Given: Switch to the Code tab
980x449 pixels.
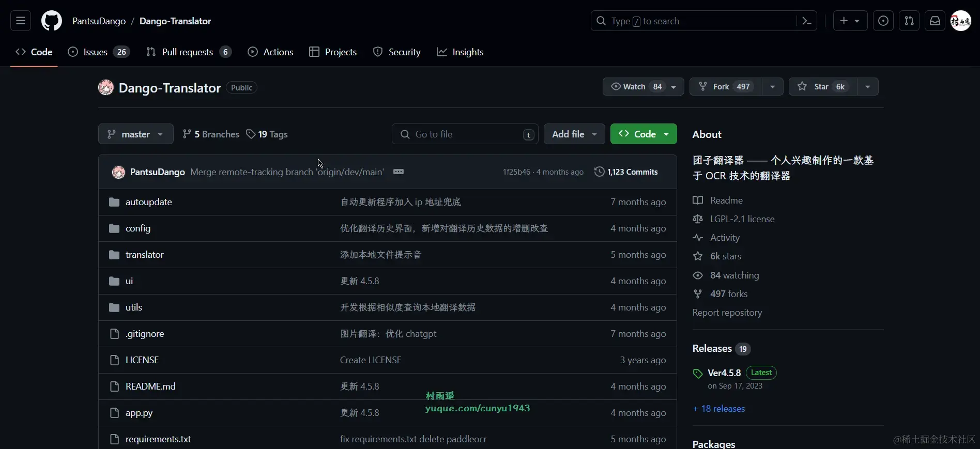Looking at the screenshot, I should (34, 52).
